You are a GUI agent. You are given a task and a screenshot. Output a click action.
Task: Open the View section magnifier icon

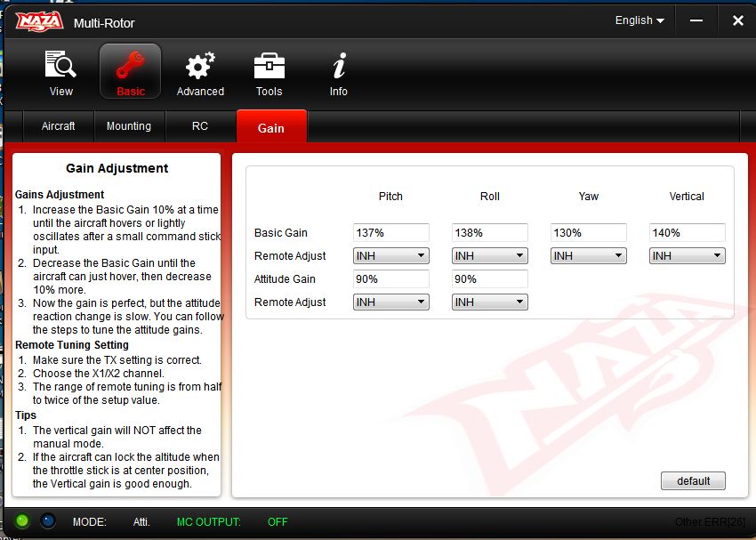[x=61, y=66]
